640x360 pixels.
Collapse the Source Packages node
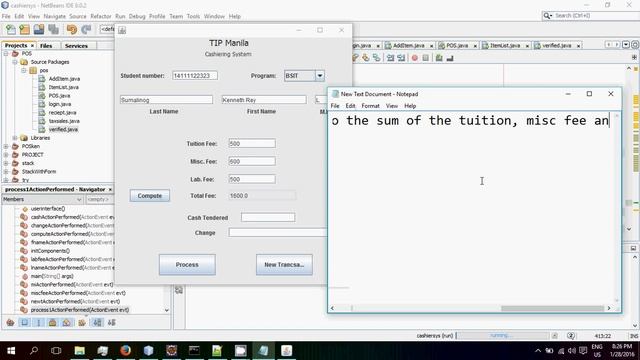pyautogui.click(x=15, y=62)
